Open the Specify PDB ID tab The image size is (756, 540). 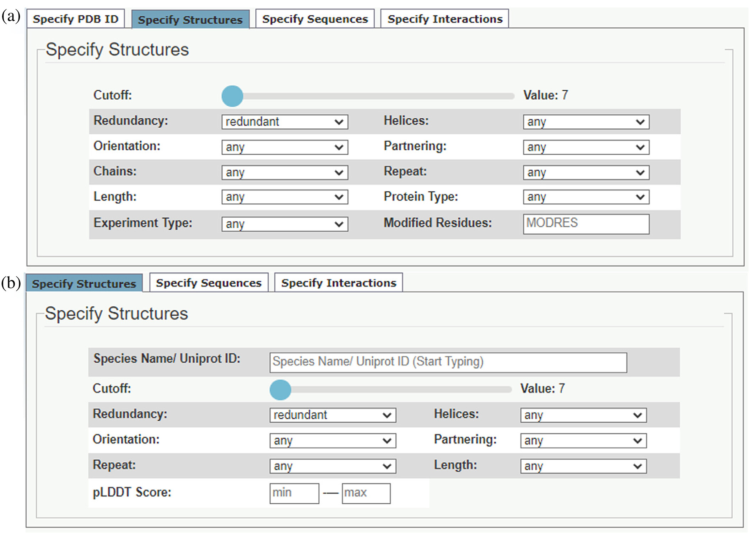(x=76, y=19)
